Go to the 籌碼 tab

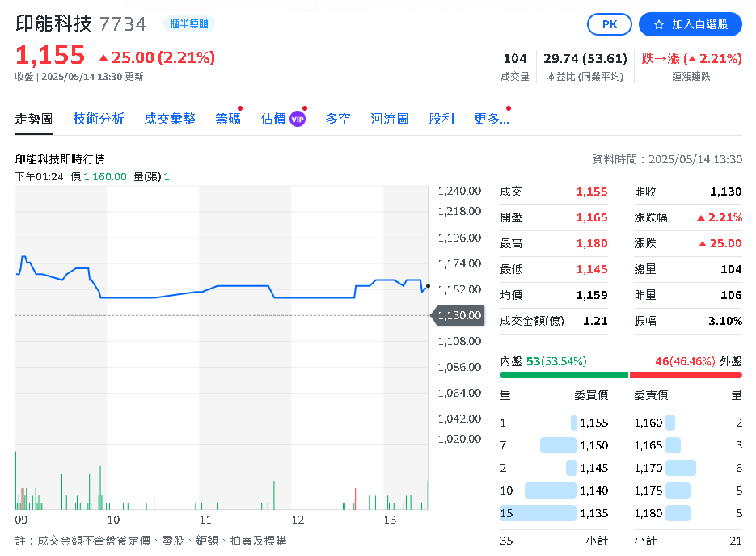[x=227, y=119]
